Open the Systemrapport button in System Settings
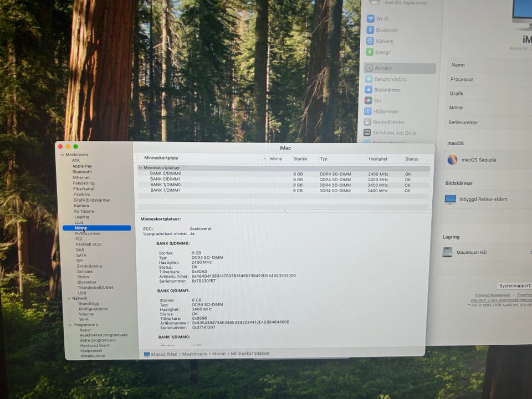 coord(515,286)
